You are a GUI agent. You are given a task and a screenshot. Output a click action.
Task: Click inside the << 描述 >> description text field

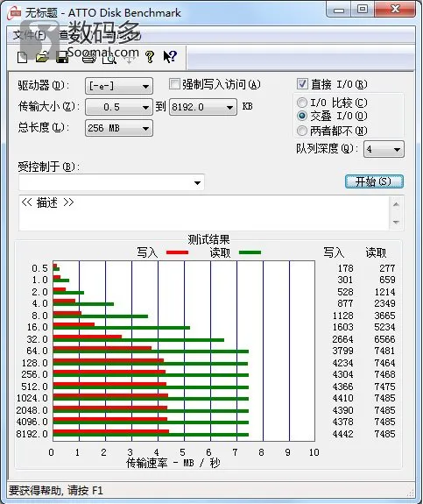[x=204, y=212]
